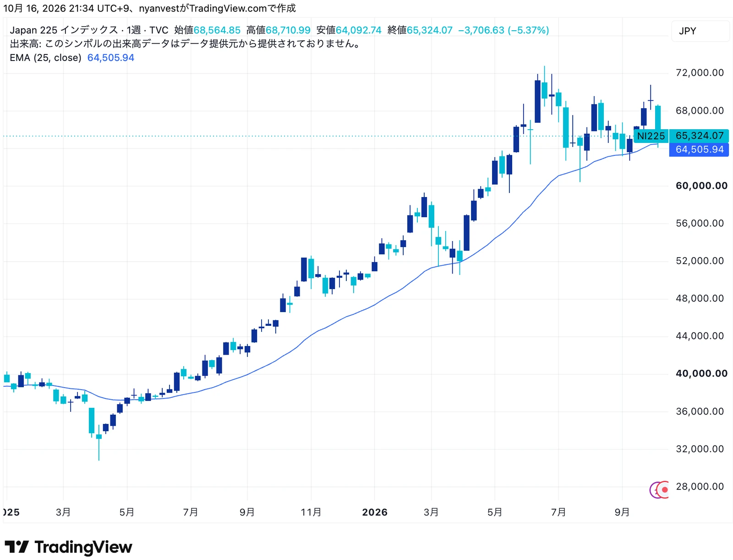Select the JPY currency button
Viewport: 733px width, 560px height.
click(x=700, y=31)
